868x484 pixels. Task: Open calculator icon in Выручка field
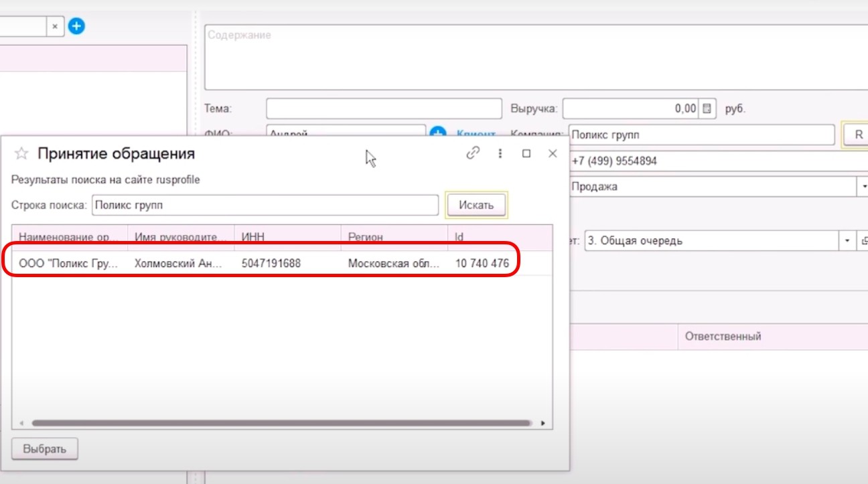point(709,108)
